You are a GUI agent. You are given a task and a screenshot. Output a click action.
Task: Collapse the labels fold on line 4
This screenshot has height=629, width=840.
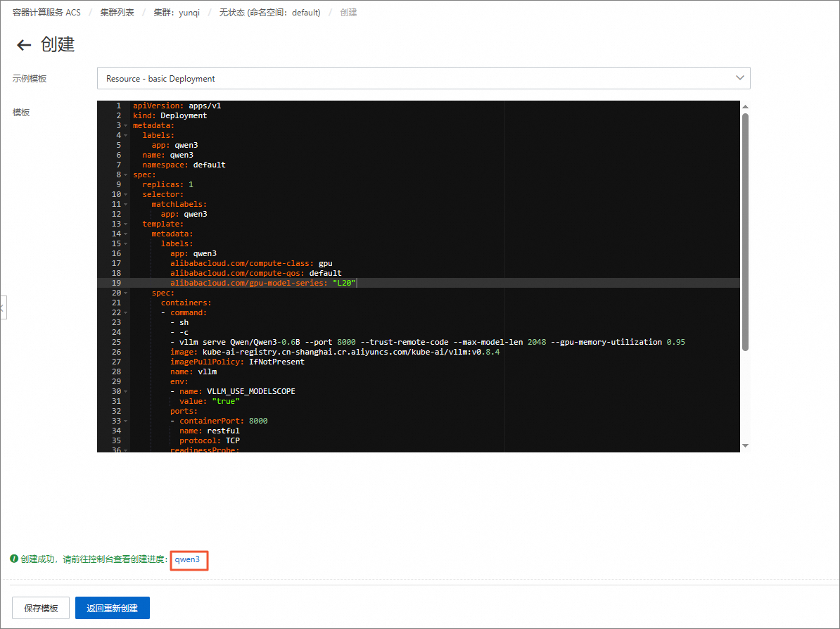(x=126, y=136)
